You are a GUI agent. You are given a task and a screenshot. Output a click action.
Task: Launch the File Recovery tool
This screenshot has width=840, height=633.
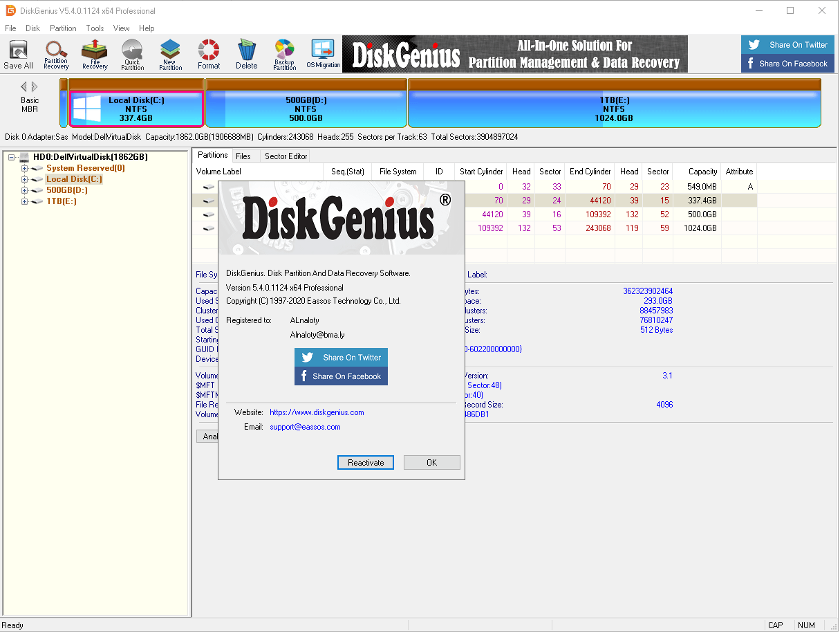click(95, 55)
